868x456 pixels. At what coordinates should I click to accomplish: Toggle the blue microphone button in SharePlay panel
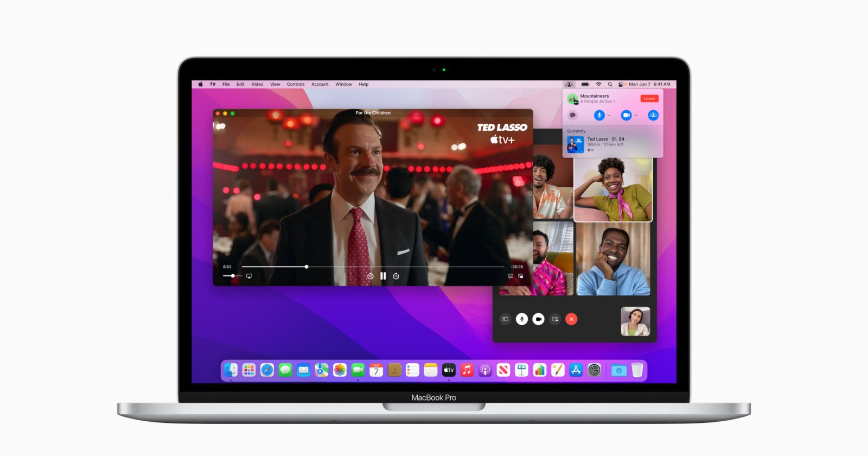(x=599, y=115)
